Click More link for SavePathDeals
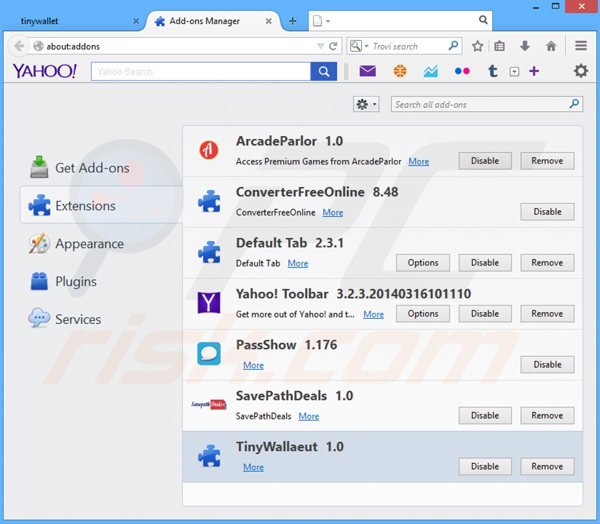Image resolution: width=600 pixels, height=524 pixels. coord(308,416)
